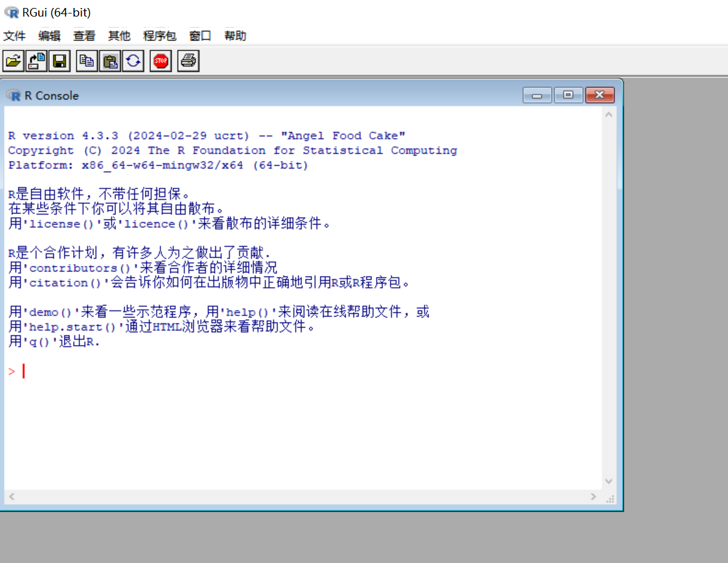Click the Load workspace toolbar icon
This screenshot has height=563, width=728.
36,61
